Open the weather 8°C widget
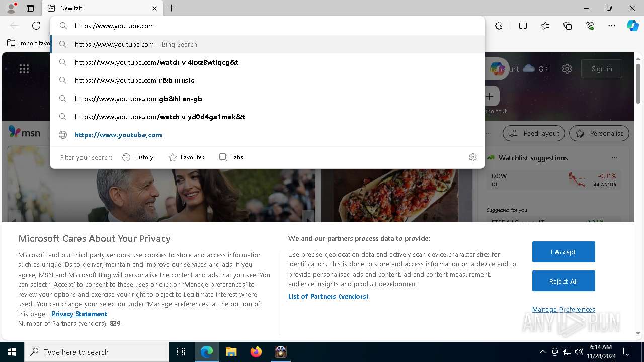 (x=535, y=69)
